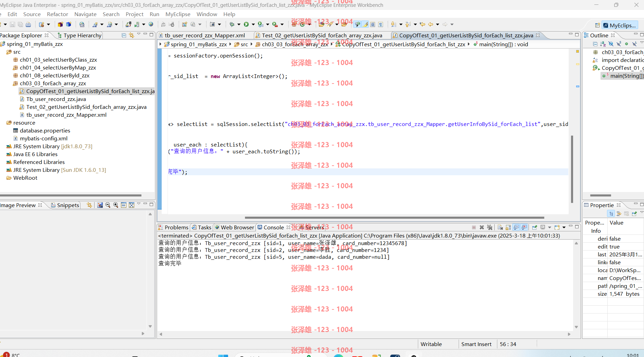Click Restore Default Value in Properties
Image resolution: width=644 pixels, height=357 pixels.
coord(627,214)
